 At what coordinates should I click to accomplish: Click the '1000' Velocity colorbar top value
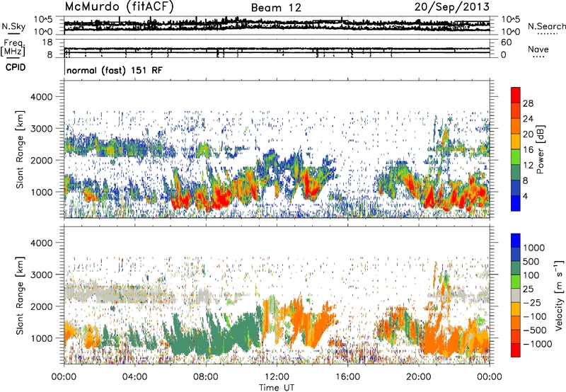click(x=534, y=248)
